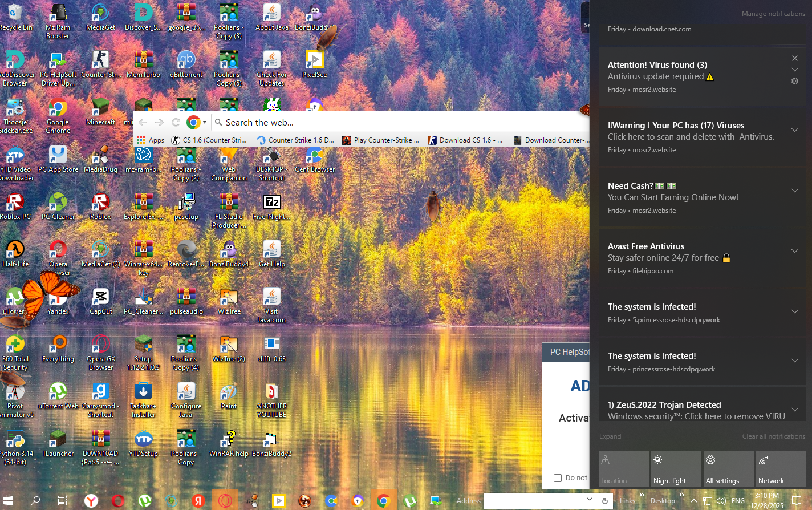
Task: Click 'Clear all notifications' link
Action: tap(773, 436)
